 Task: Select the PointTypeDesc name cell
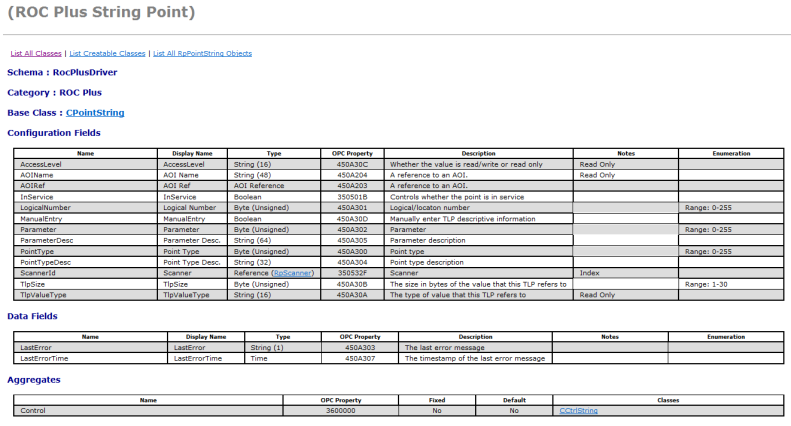pyautogui.click(x=86, y=262)
